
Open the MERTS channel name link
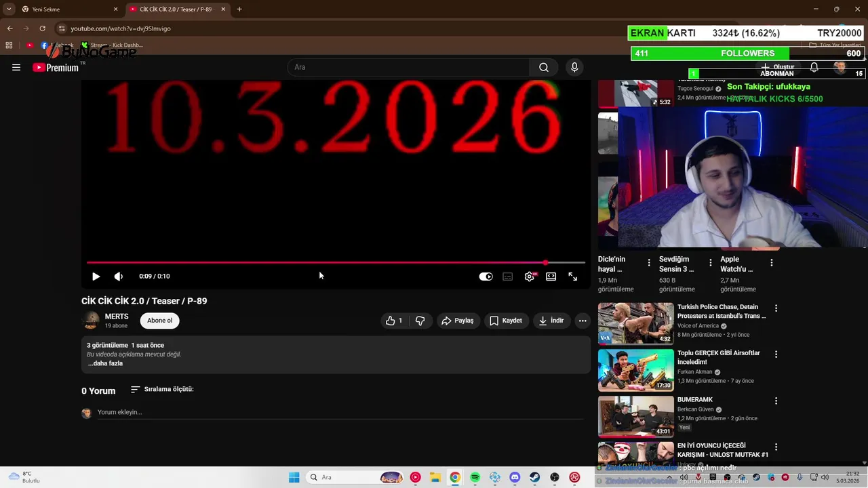[x=117, y=317]
